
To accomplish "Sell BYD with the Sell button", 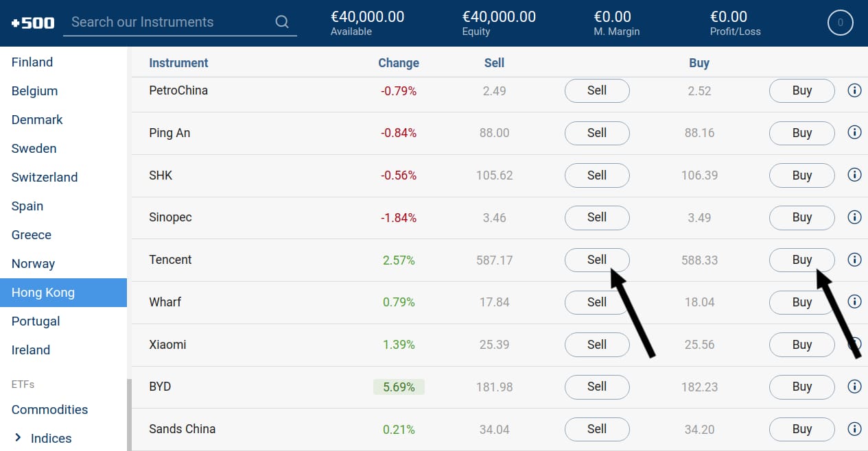I will click(597, 387).
